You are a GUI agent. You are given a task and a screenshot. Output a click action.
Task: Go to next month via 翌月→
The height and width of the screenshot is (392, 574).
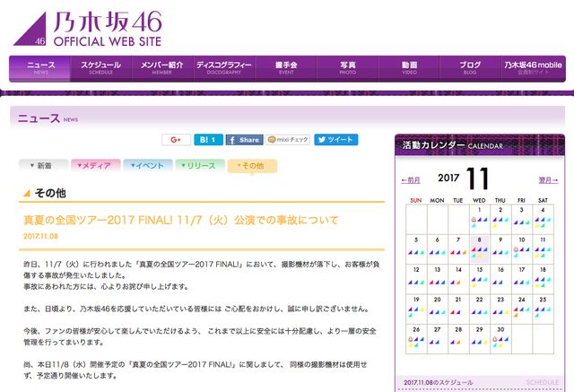[548, 180]
